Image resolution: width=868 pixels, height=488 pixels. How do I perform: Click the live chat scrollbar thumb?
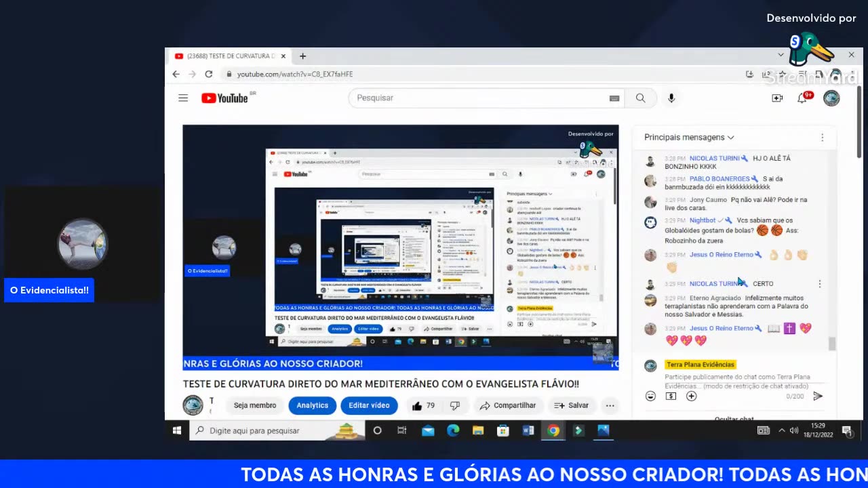pos(832,344)
